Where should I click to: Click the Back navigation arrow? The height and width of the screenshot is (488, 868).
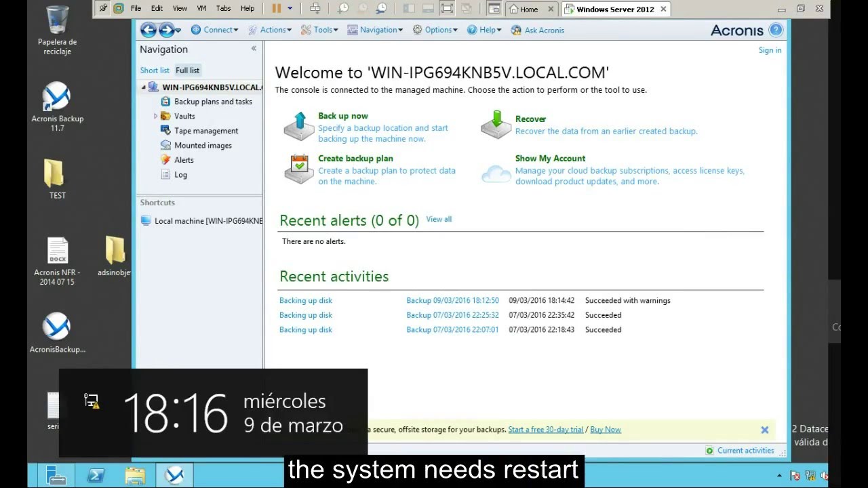(148, 30)
